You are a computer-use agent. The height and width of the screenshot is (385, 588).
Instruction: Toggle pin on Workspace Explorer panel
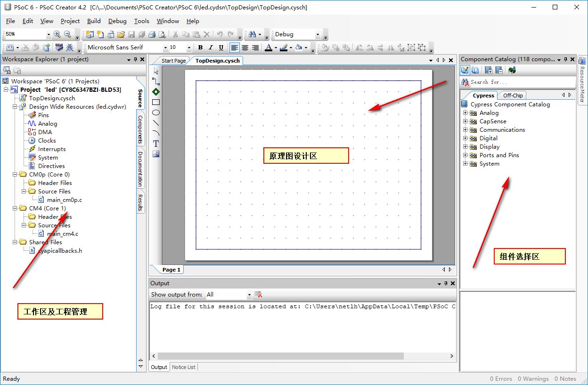pyautogui.click(x=136, y=59)
